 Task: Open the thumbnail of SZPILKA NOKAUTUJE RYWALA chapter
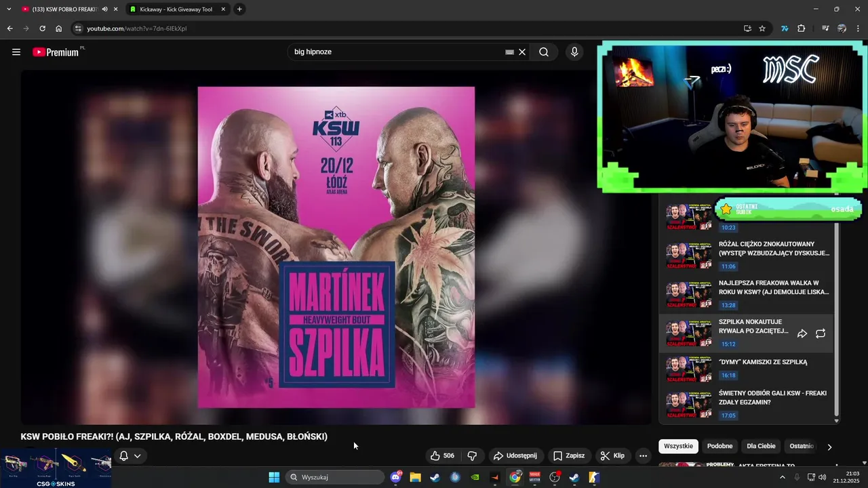point(689,333)
